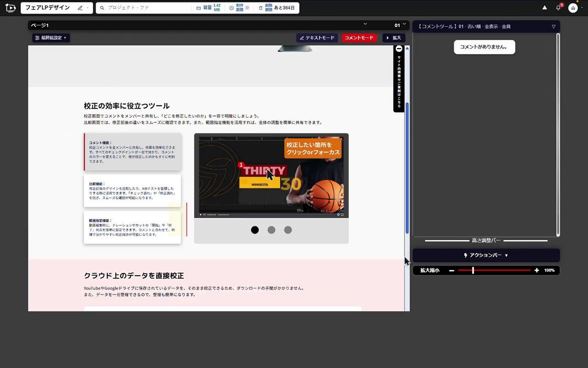The image size is (588, 368).
Task: Click the numbered 1 comment pin on the preview
Action: [241, 165]
